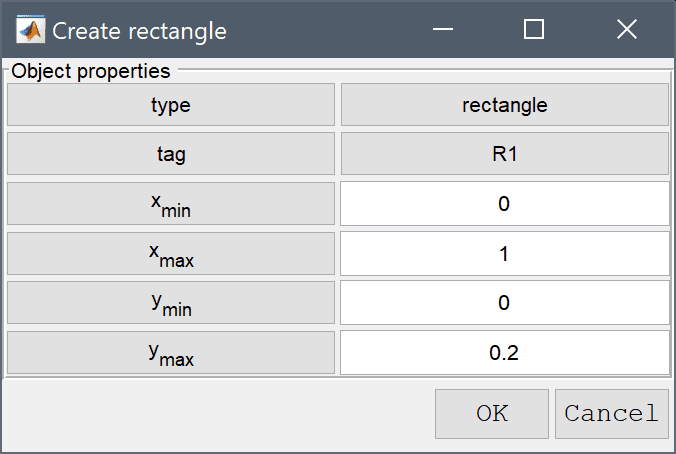This screenshot has height=454, width=676.
Task: Click the Create rectangle window title
Action: coord(139,31)
